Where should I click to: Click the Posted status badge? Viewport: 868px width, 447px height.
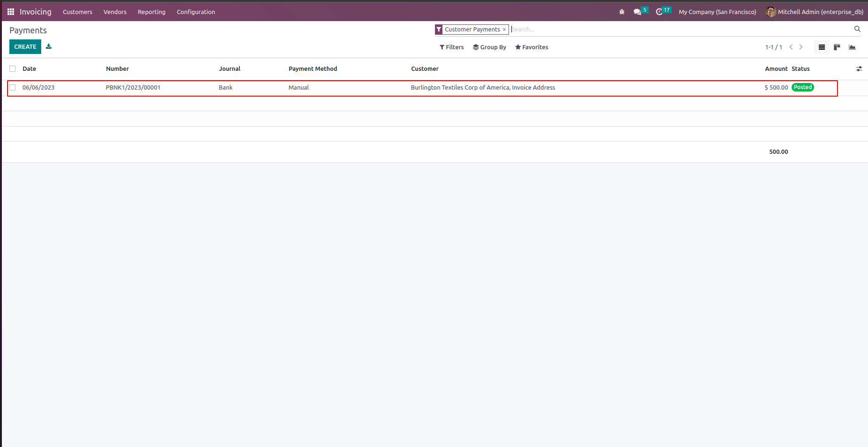pyautogui.click(x=802, y=87)
